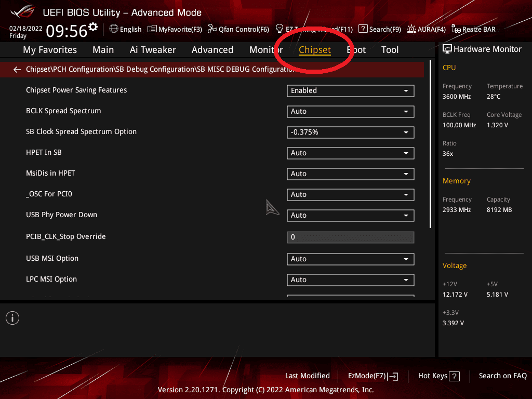532x399 pixels.
Task: Select the BCLK Spread Spectrum label
Action: (63, 111)
